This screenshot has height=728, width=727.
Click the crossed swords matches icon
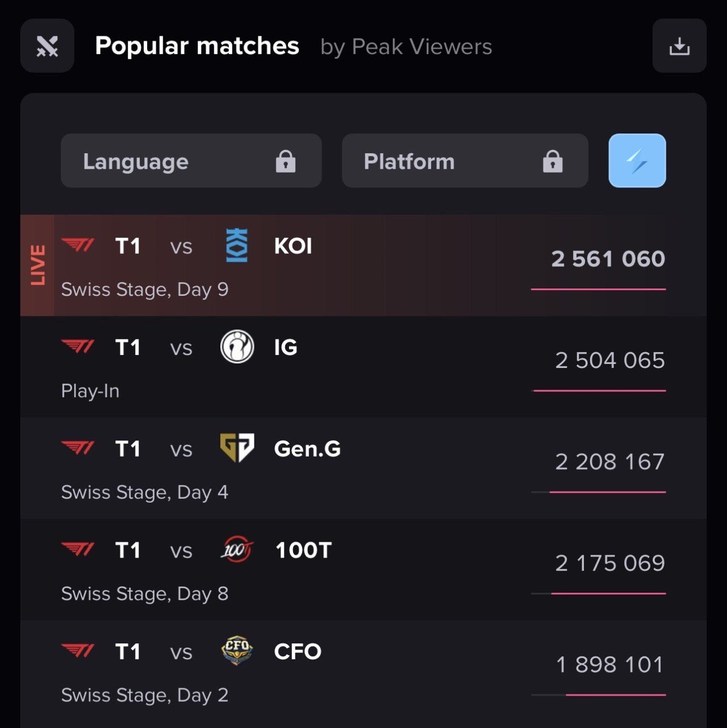tap(47, 46)
